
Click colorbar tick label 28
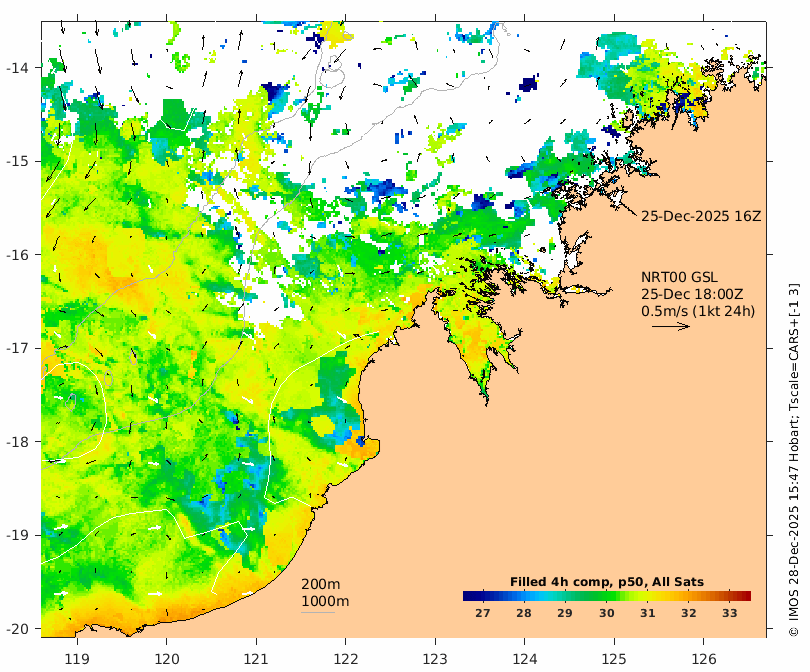point(524,613)
